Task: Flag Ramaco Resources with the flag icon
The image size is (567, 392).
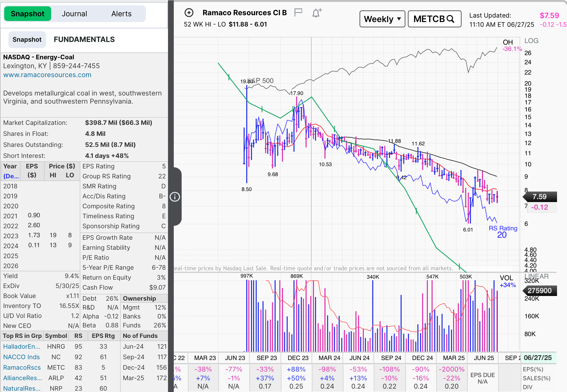Action: [298, 13]
